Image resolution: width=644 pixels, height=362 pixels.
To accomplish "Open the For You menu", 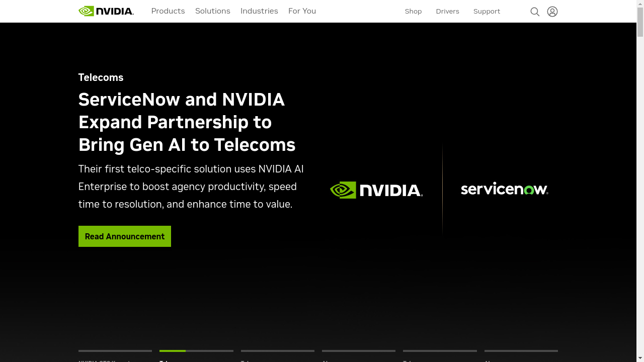I will [x=302, y=11].
